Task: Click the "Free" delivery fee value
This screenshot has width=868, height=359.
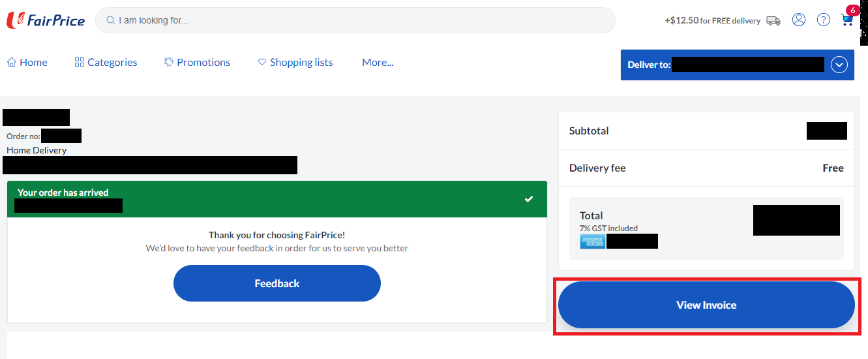Action: [x=833, y=168]
